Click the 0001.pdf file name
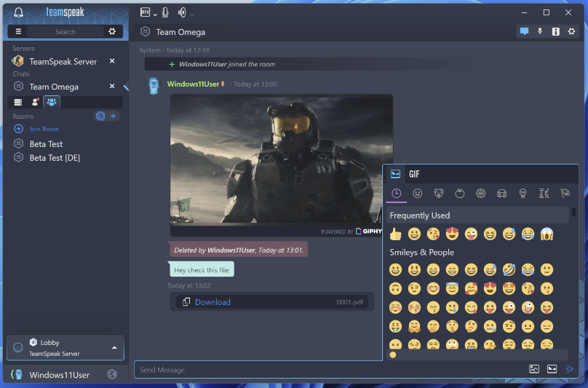This screenshot has height=388, width=588. pos(349,302)
